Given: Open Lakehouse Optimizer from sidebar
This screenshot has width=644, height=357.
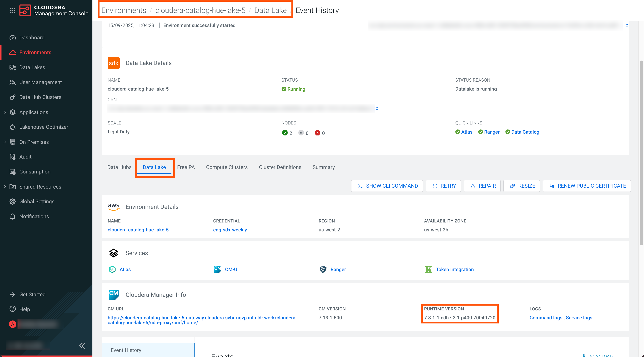Looking at the screenshot, I should [x=43, y=127].
